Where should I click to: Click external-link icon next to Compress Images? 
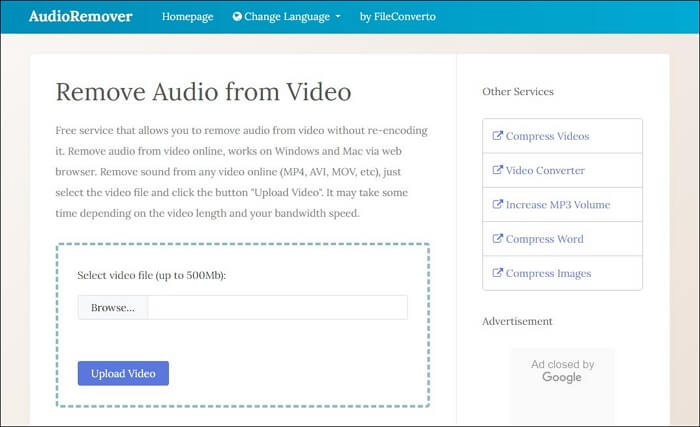click(x=497, y=272)
